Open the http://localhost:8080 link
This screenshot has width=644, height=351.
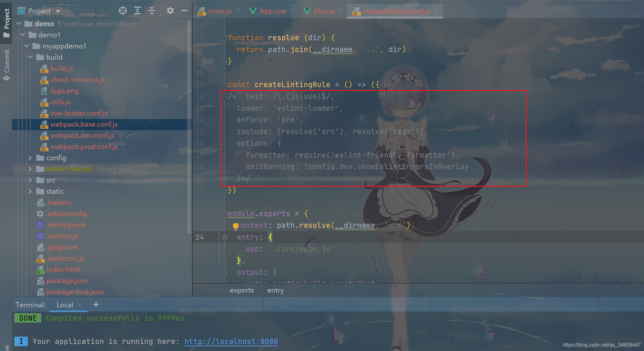tap(231, 341)
